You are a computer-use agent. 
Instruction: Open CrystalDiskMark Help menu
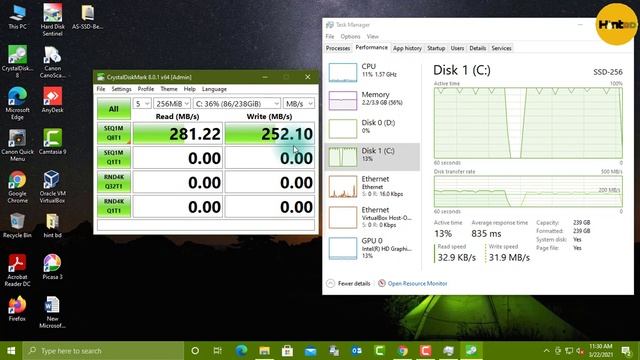coord(189,89)
